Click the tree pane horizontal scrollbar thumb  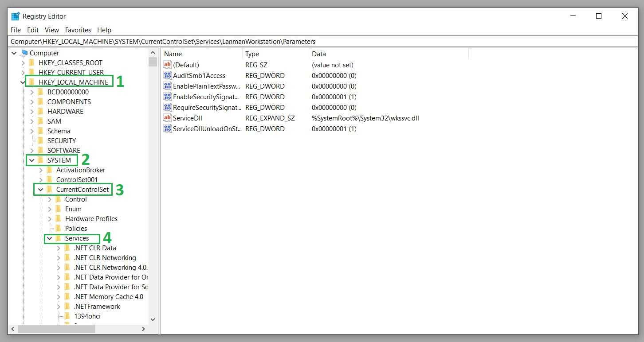[x=56, y=329]
